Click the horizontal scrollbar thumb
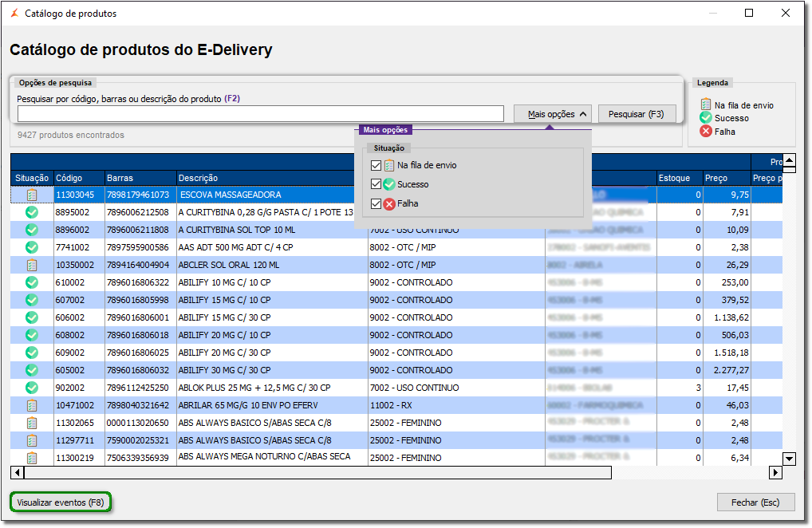 pos(318,472)
